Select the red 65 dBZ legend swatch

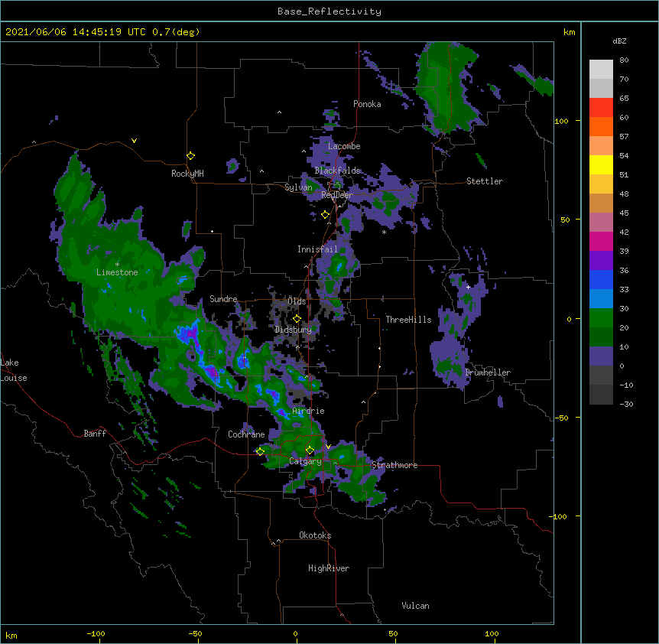click(x=601, y=108)
